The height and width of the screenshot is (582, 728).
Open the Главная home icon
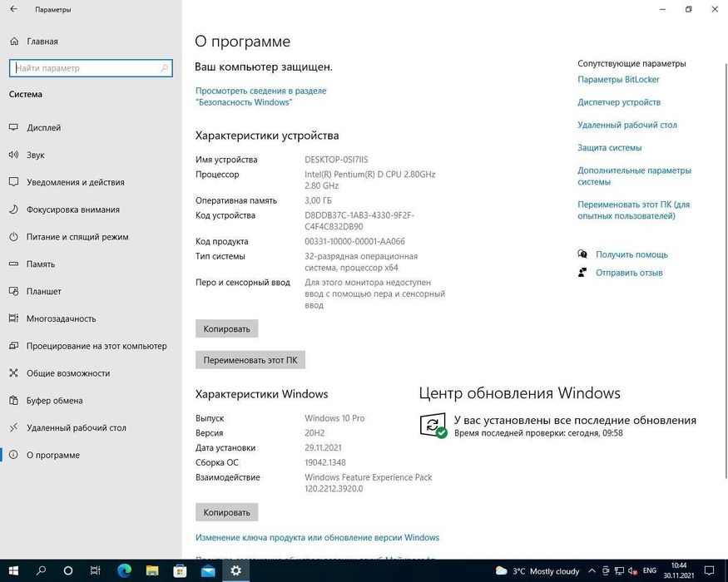pyautogui.click(x=14, y=42)
